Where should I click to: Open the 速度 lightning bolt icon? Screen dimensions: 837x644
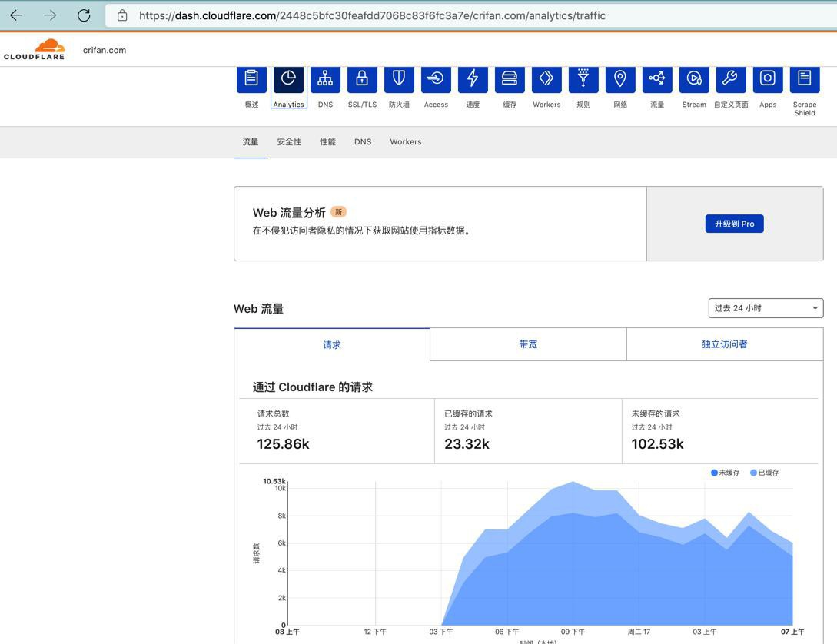click(x=473, y=79)
